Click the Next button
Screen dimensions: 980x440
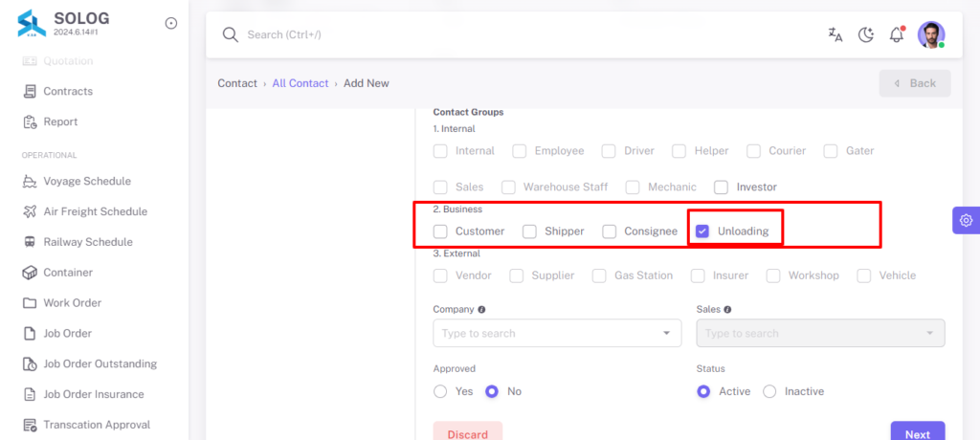918,433
